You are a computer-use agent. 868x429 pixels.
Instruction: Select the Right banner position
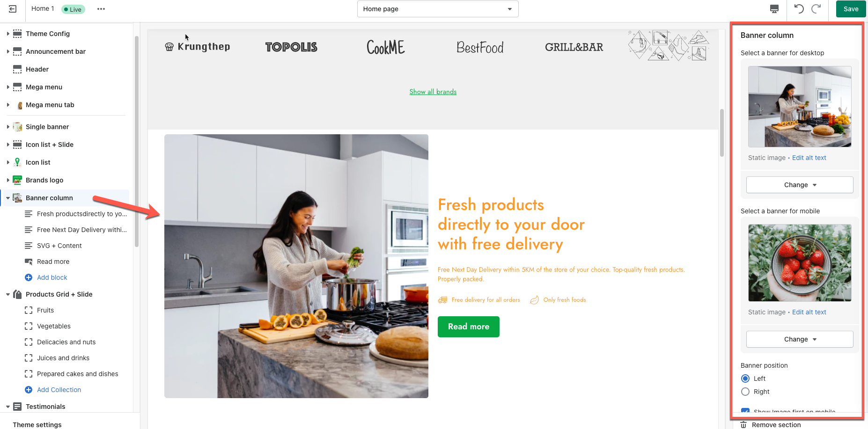point(745,392)
